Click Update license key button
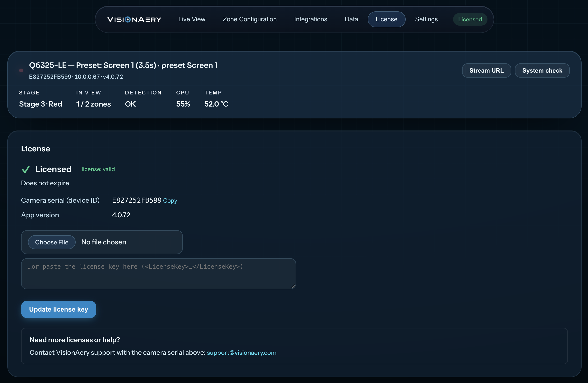This screenshot has height=383, width=588. tap(59, 309)
